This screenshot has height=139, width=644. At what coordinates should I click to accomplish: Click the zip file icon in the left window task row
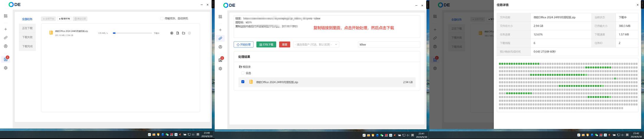(x=51, y=33)
